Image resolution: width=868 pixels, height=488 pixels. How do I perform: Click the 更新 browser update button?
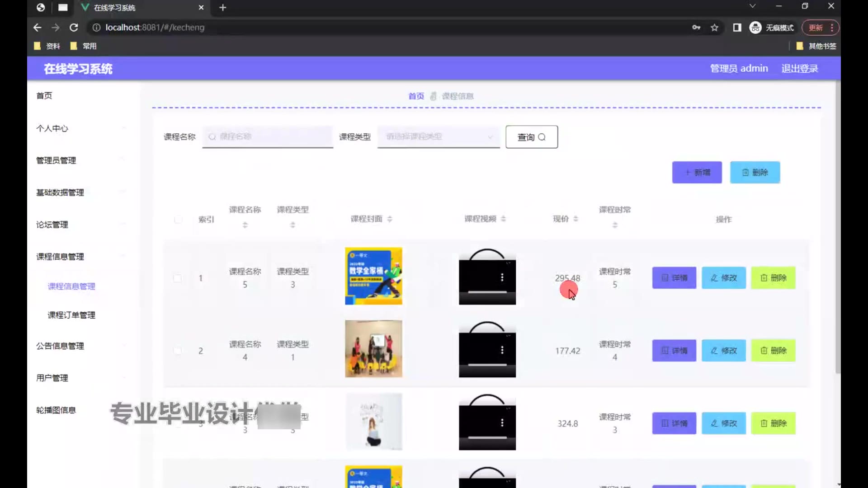(820, 28)
